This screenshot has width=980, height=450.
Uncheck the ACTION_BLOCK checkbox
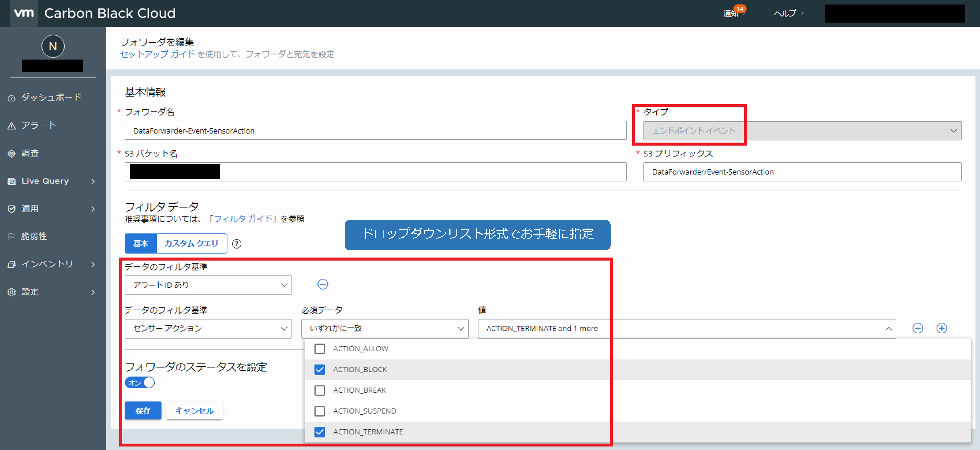click(320, 370)
